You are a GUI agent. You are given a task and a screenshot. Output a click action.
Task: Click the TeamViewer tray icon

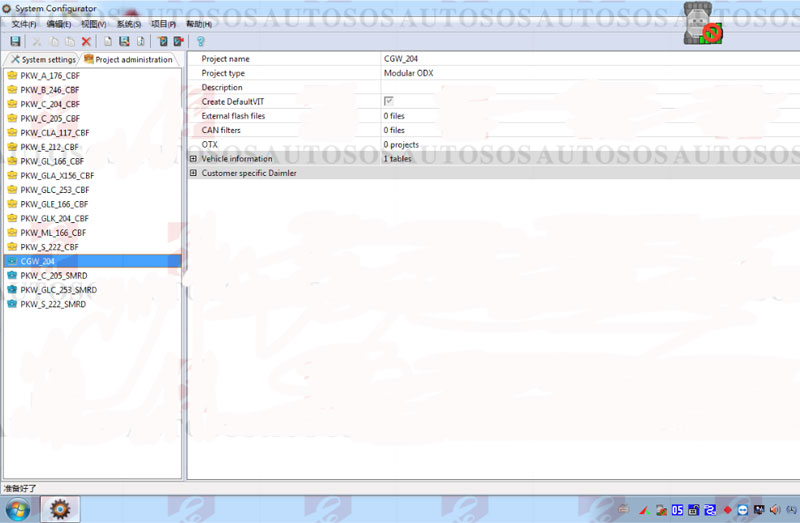coord(743,510)
